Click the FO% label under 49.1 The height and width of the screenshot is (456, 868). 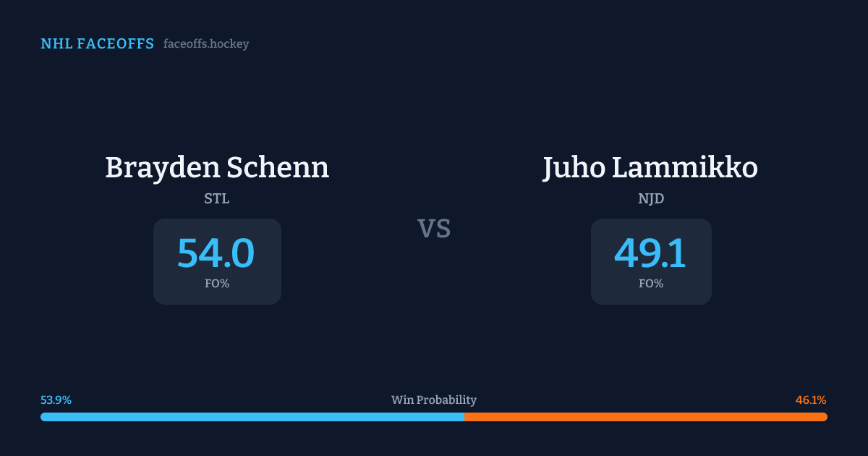click(x=651, y=284)
